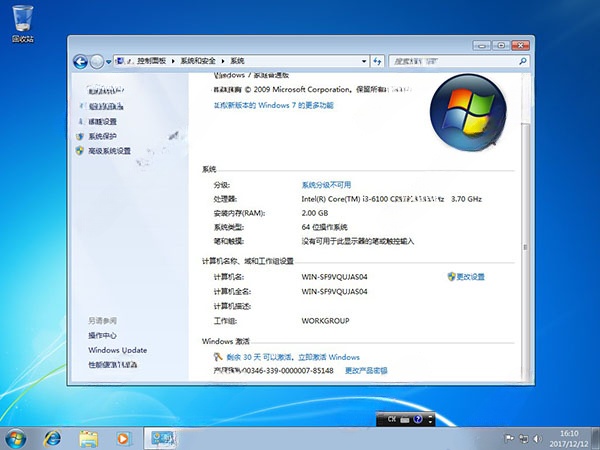Open 高级系统设置 in the left sidebar
Screen dimensions: 600x450
click(x=109, y=151)
